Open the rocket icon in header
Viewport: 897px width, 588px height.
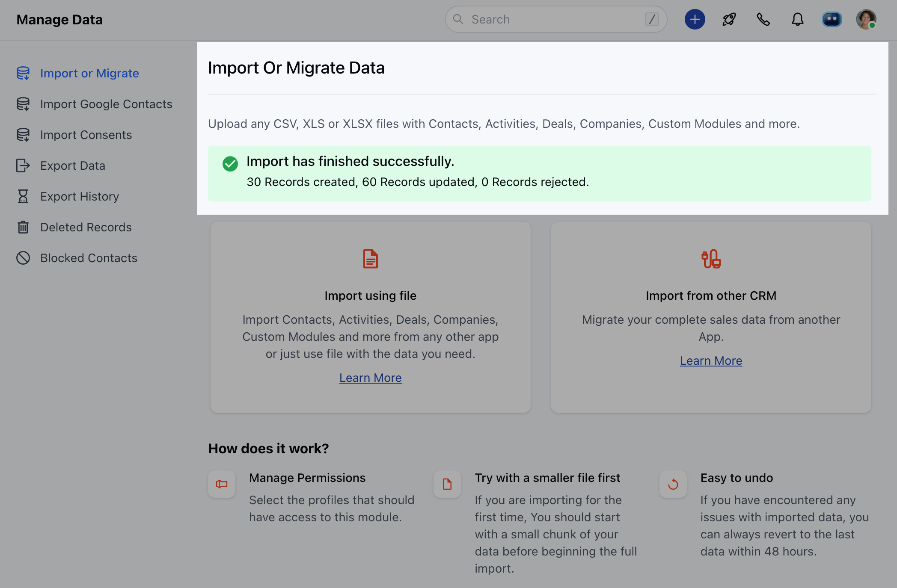coord(729,19)
